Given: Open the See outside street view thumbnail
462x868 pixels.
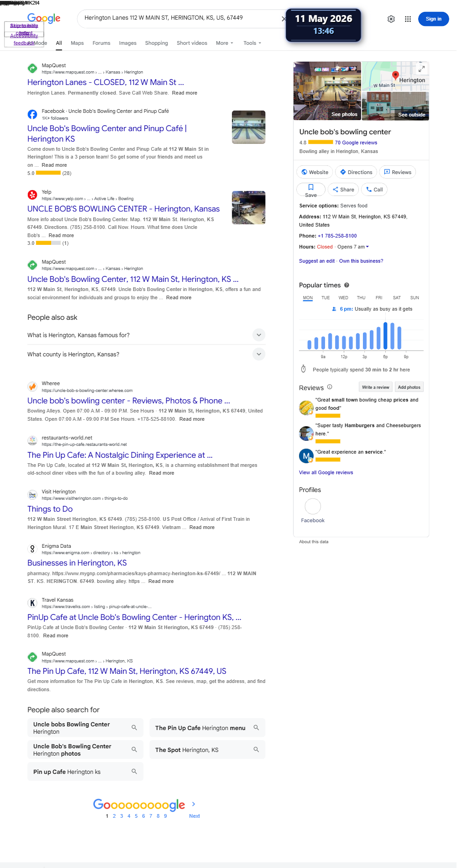Looking at the screenshot, I should pos(395,106).
